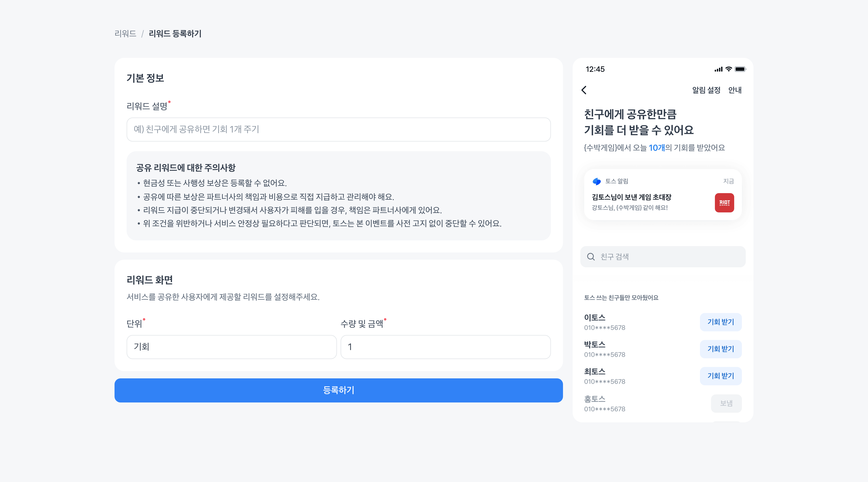
Task: Click 기회 받기 next to 이토스
Action: tap(720, 322)
